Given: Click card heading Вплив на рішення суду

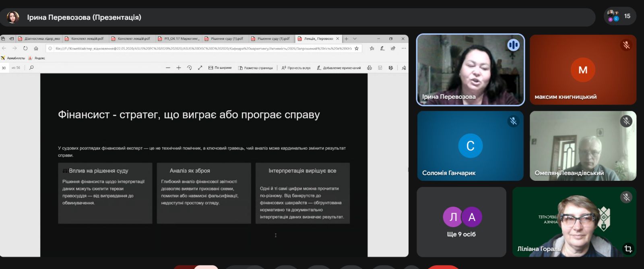Looking at the screenshot, I should pos(98,171).
